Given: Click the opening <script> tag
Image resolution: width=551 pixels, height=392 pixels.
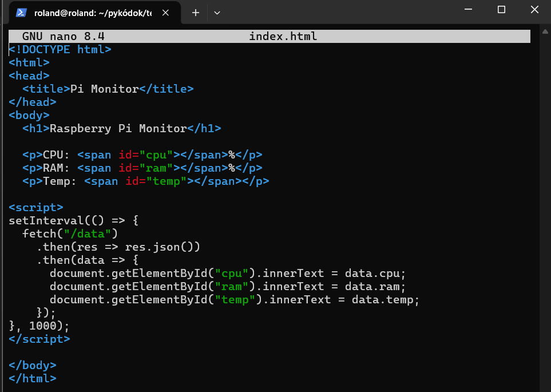Looking at the screenshot, I should pos(36,207).
